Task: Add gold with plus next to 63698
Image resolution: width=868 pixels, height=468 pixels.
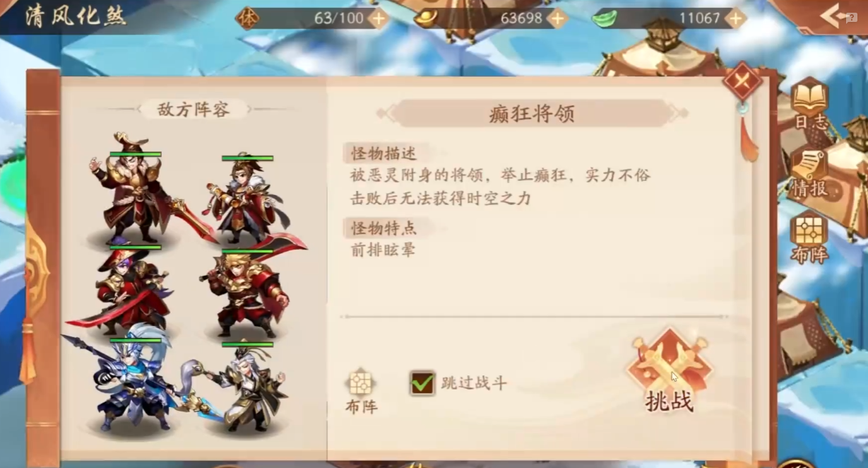Action: click(x=557, y=18)
